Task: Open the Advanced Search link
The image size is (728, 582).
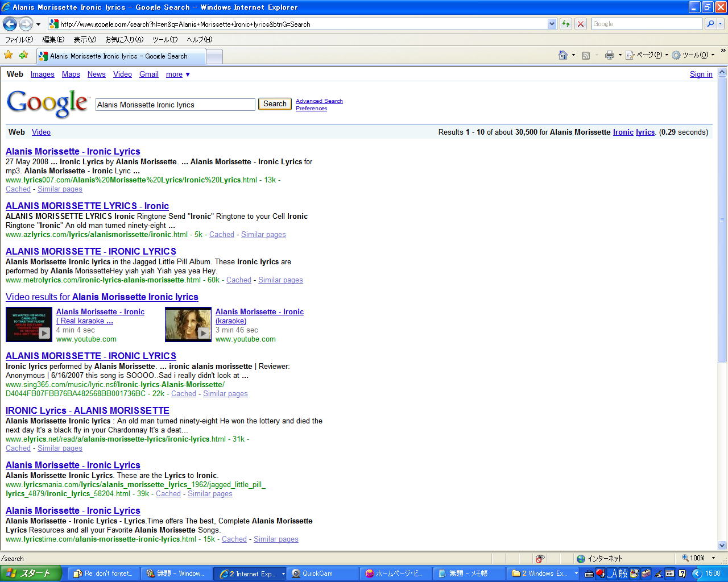Action: (x=319, y=101)
